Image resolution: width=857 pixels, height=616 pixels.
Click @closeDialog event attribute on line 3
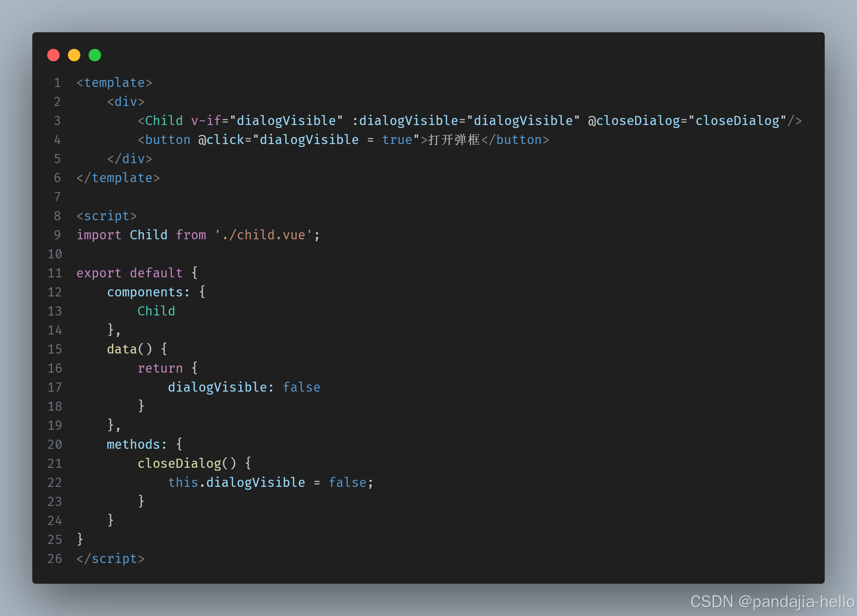pyautogui.click(x=633, y=121)
